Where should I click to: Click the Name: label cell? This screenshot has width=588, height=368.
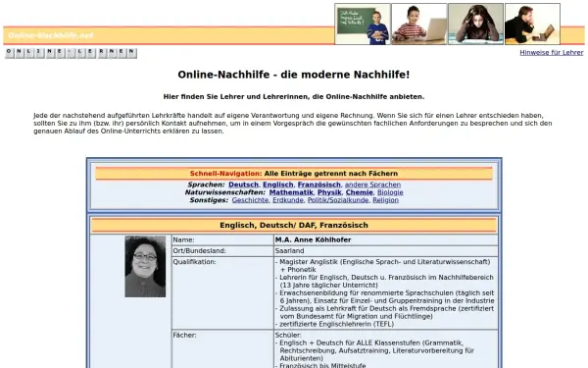222,240
